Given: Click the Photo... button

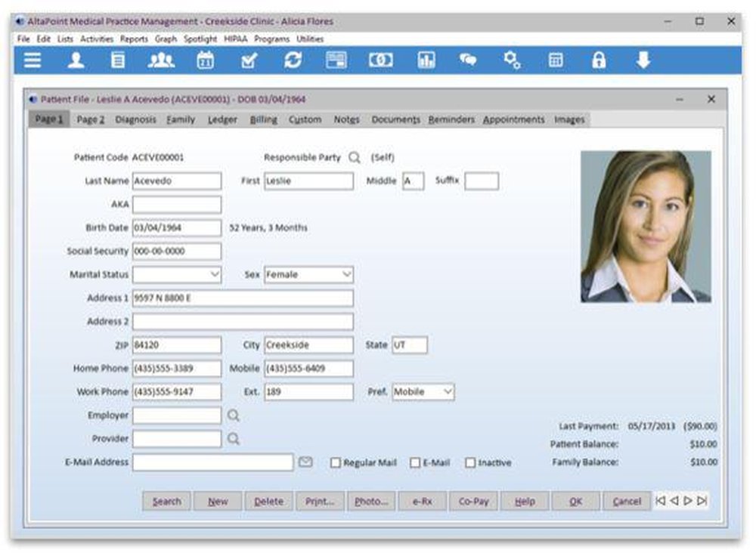Looking at the screenshot, I should click(371, 502).
